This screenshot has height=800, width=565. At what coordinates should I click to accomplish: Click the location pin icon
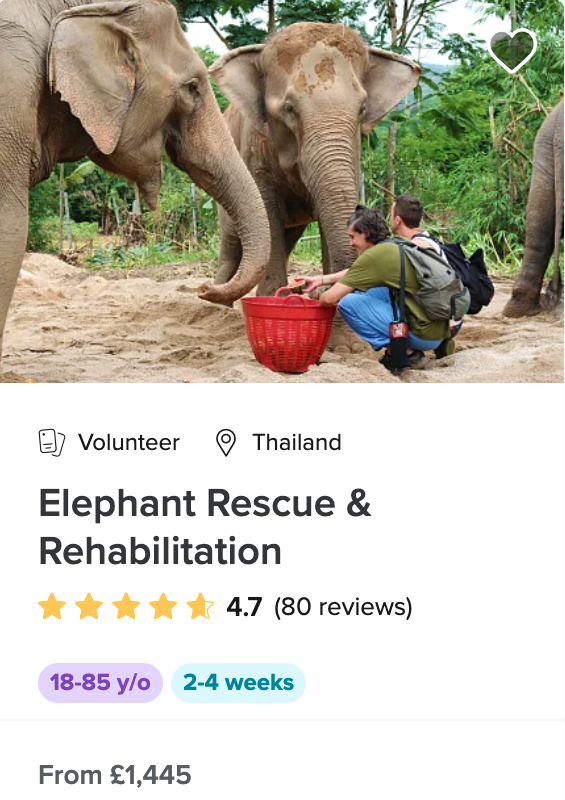click(226, 442)
